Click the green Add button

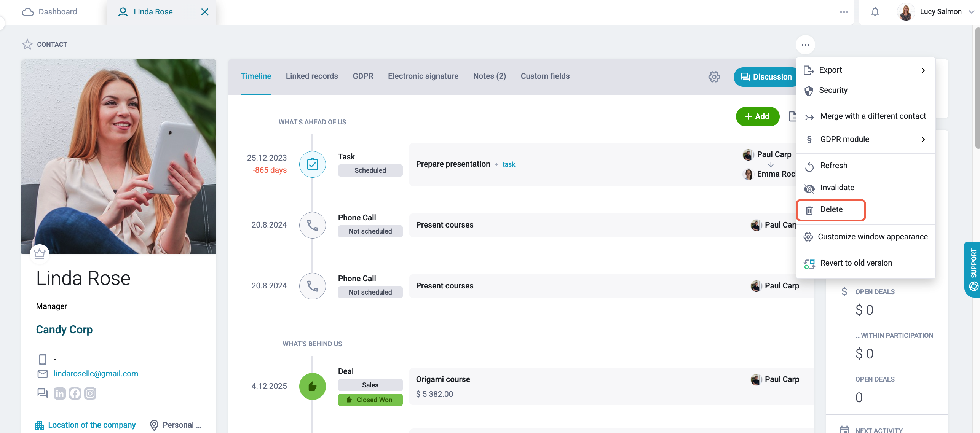tap(757, 116)
